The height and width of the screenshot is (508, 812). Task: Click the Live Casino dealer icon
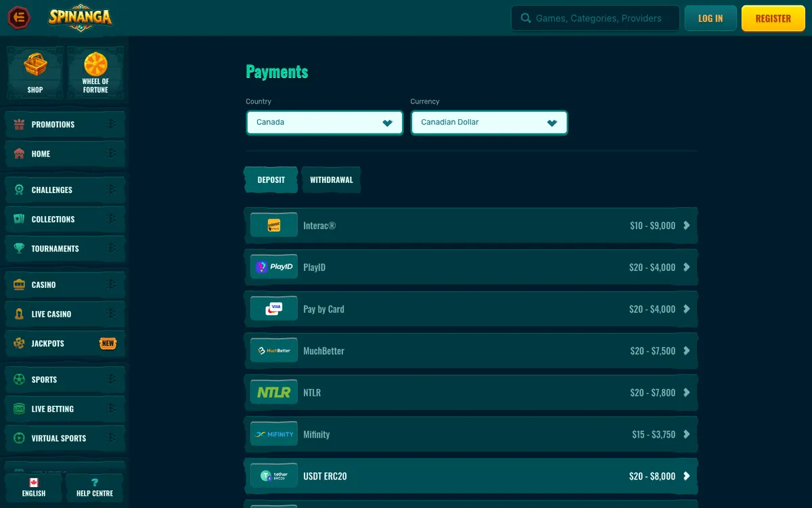(19, 314)
